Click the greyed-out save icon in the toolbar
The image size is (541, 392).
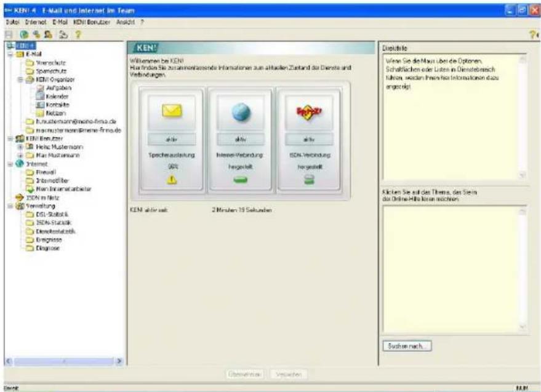(8, 34)
